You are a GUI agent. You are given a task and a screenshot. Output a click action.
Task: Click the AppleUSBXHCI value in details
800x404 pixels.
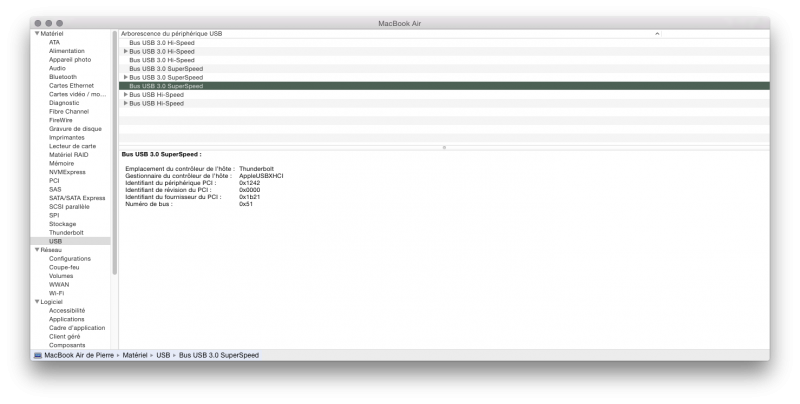tap(261, 176)
